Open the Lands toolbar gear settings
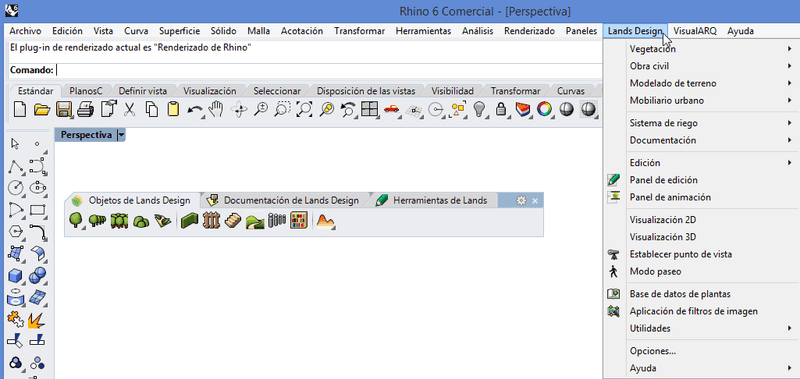Image resolution: width=800 pixels, height=379 pixels. pyautogui.click(x=521, y=200)
